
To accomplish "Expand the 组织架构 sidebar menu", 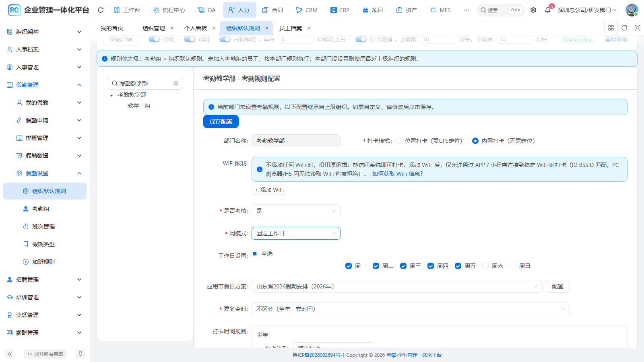I will click(44, 32).
